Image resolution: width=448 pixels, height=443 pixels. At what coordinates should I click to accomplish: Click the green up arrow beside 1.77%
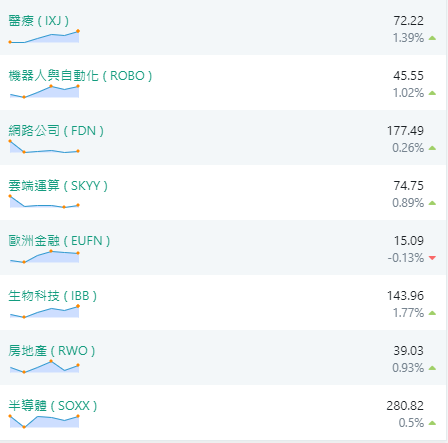432,313
